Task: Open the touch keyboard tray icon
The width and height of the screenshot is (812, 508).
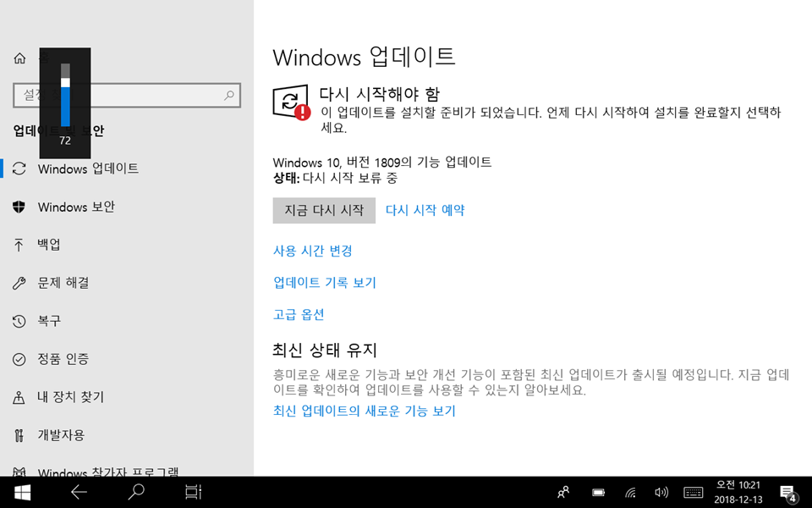Action: click(693, 493)
